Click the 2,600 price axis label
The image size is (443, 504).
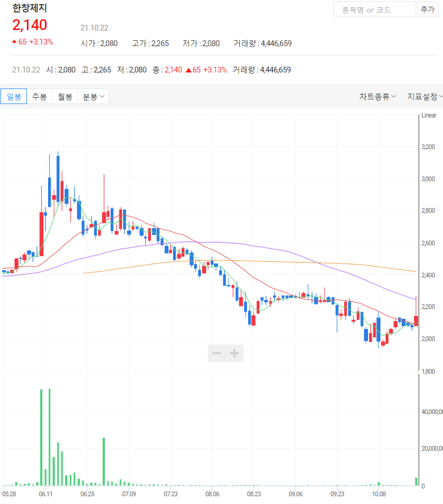[x=428, y=243]
